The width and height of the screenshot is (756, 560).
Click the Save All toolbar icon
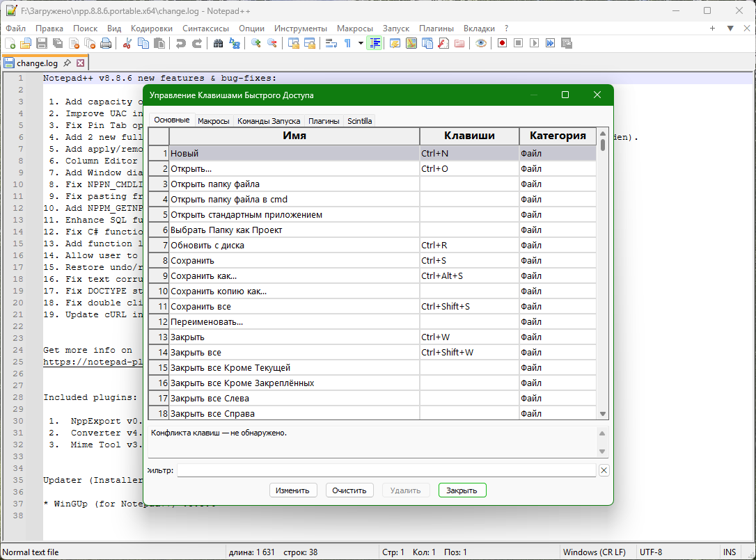pos(58,43)
